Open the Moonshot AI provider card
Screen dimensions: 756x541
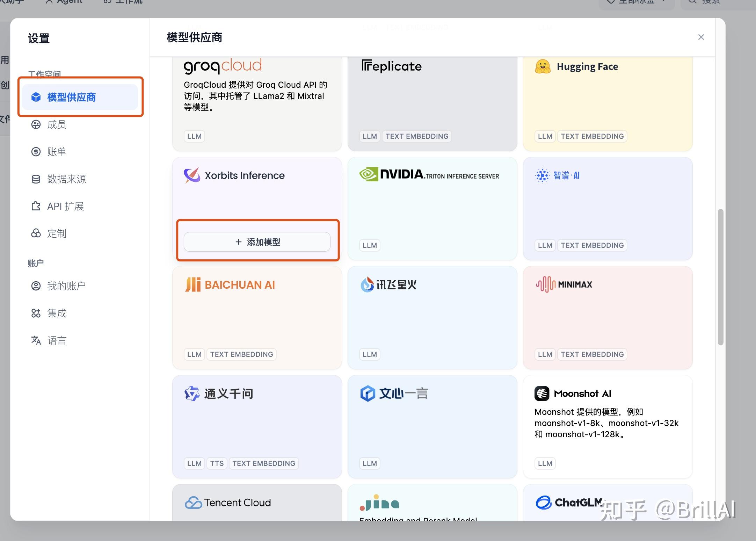607,426
